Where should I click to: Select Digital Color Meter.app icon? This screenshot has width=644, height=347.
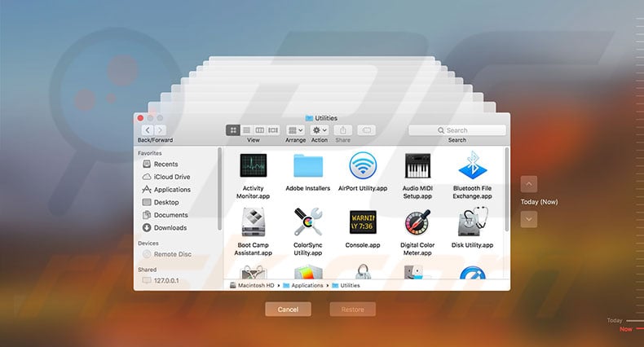click(417, 222)
